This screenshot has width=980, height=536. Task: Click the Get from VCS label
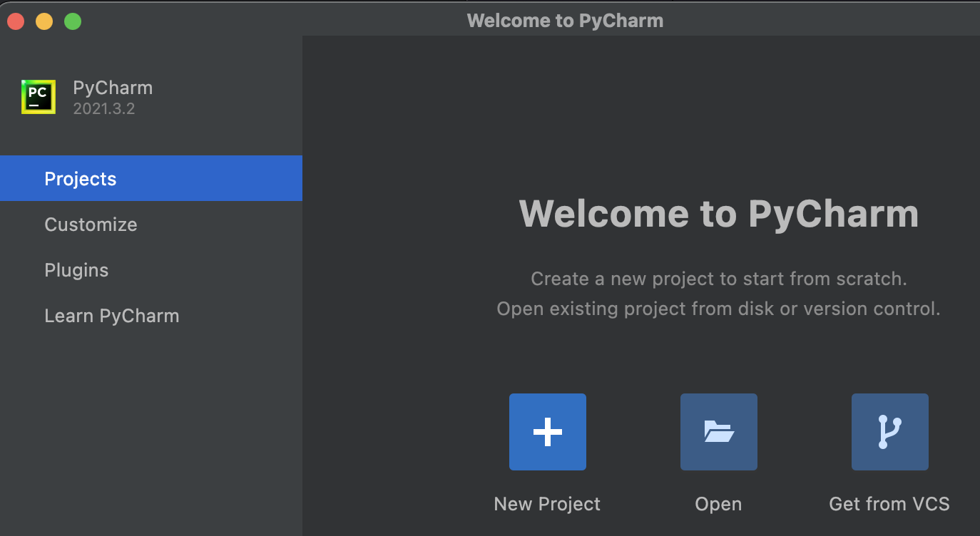click(889, 504)
